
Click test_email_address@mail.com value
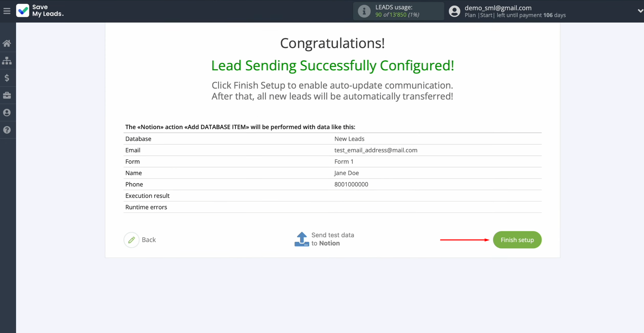tap(376, 150)
